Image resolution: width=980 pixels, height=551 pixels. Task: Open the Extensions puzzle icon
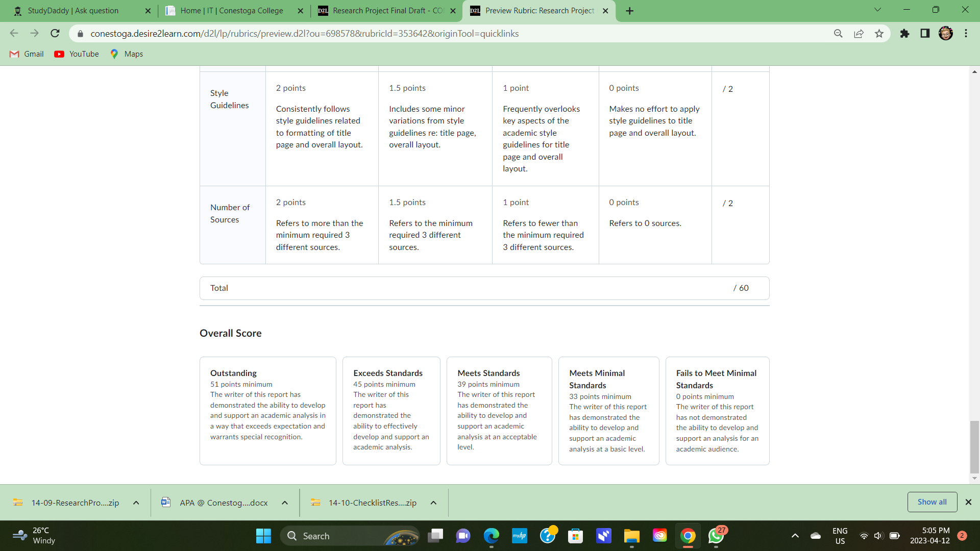pos(904,34)
